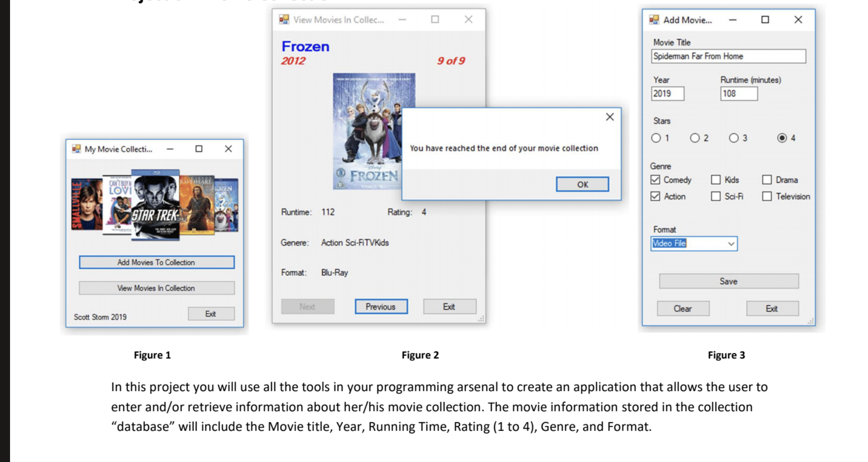The image size is (868, 462).
Task: Dismiss the end-of-collection message with OK
Action: point(582,184)
